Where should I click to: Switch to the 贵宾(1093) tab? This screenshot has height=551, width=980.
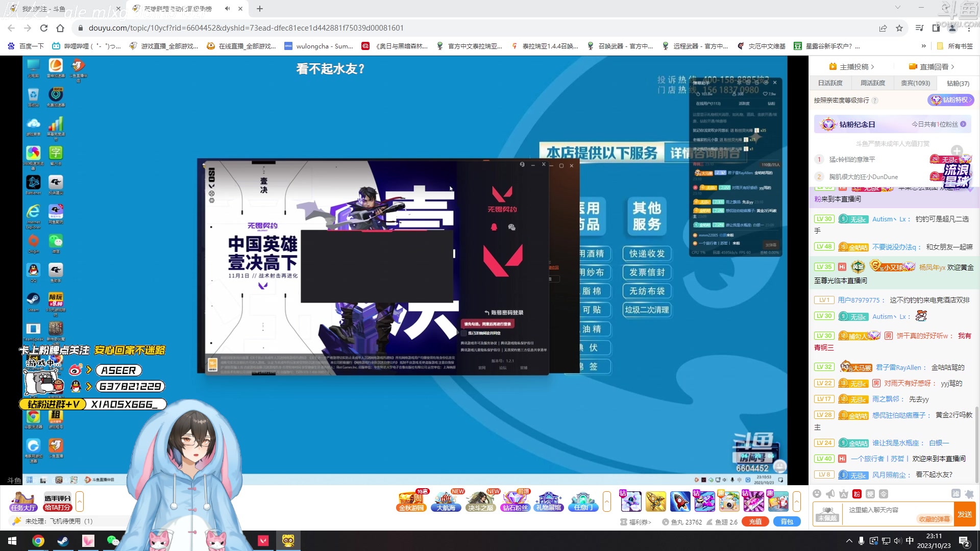point(915,83)
